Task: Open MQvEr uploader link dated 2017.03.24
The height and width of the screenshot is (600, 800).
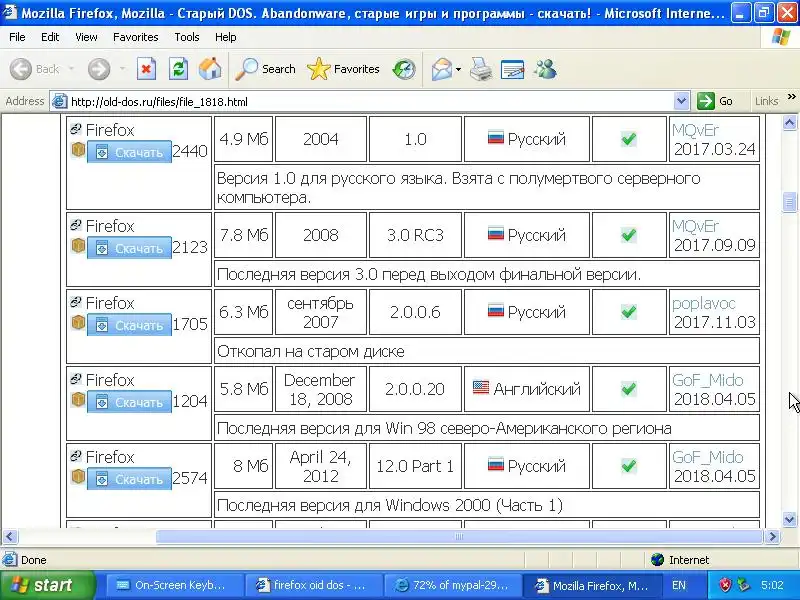Action: [695, 130]
